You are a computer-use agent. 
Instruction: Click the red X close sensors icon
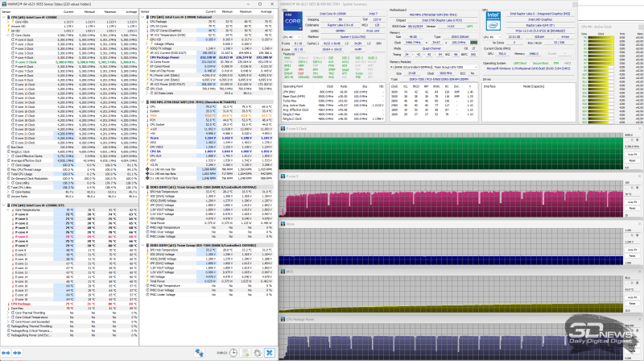(270, 352)
